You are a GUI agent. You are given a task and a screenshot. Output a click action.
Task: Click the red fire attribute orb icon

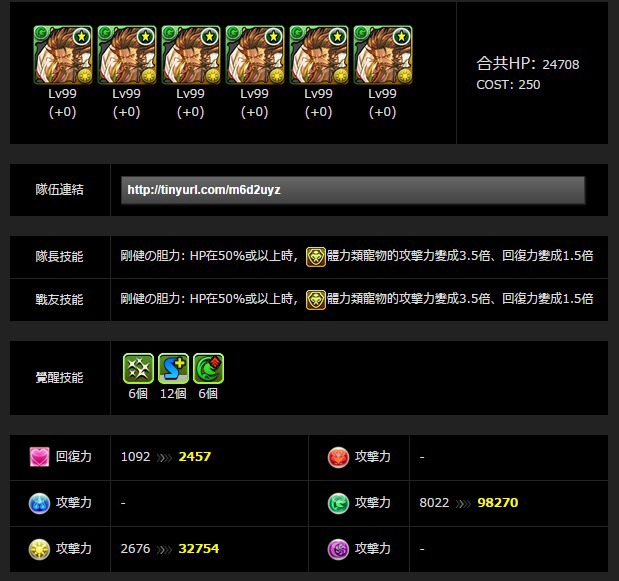[x=338, y=457]
